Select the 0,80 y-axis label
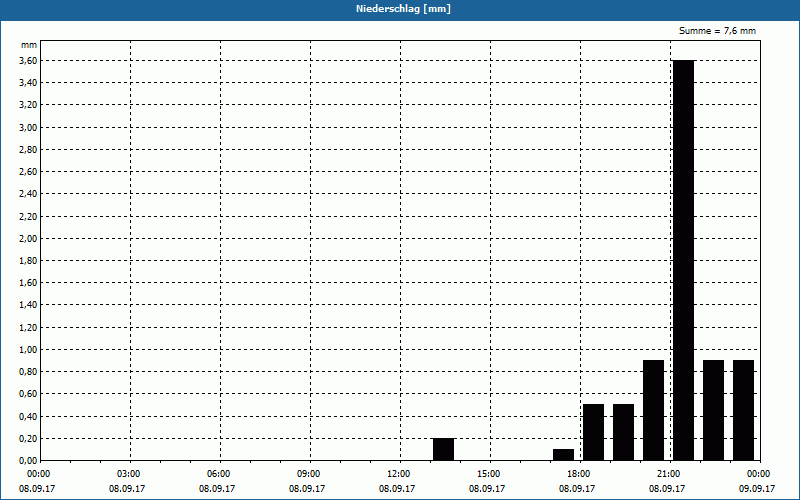This screenshot has width=800, height=500. [x=28, y=372]
